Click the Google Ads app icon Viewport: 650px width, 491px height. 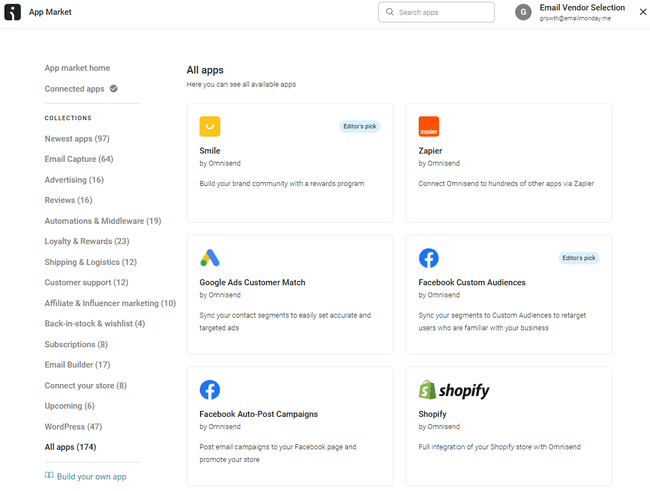point(210,258)
